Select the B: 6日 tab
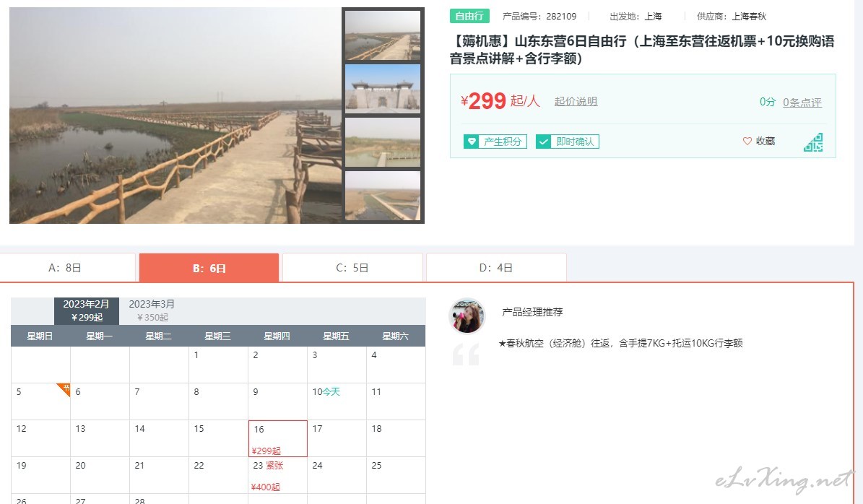Viewport: 863px width, 504px height. coord(209,268)
